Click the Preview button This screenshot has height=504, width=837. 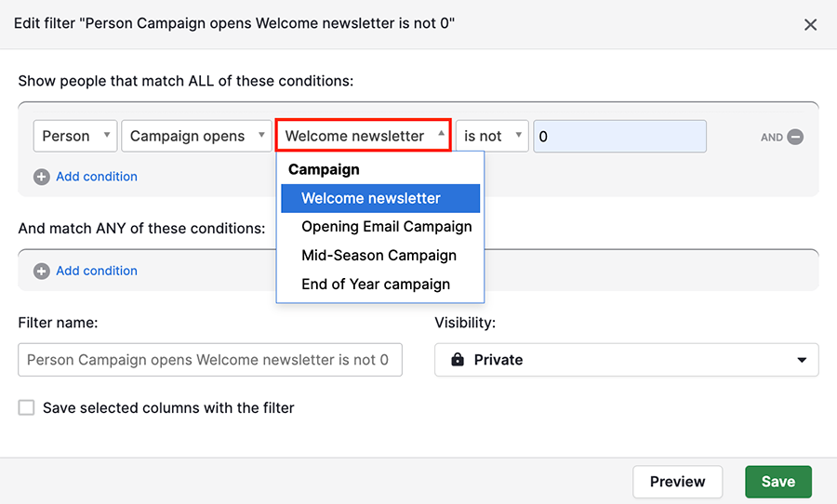pyautogui.click(x=677, y=482)
